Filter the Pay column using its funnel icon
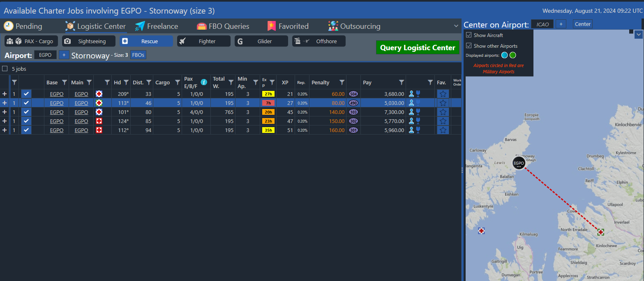The image size is (644, 281). (x=401, y=82)
